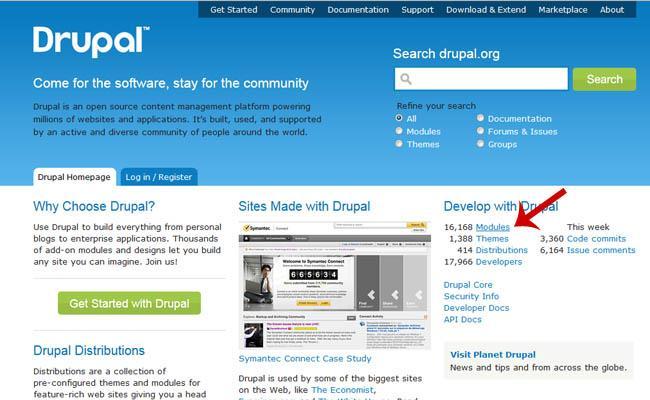Click the Visit Planet Drupal link
This screenshot has height=400, width=650.
[493, 355]
